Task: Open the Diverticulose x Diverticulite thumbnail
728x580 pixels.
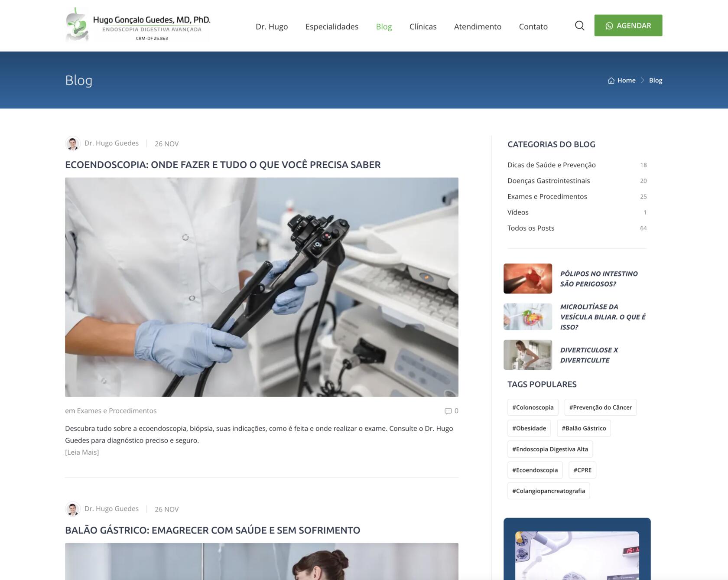Action: pos(527,355)
